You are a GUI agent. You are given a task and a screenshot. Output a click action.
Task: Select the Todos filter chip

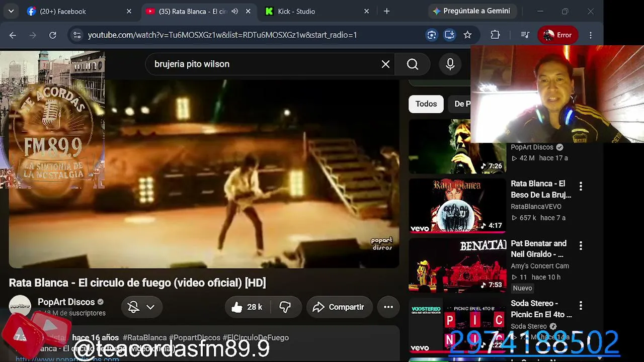tap(426, 104)
